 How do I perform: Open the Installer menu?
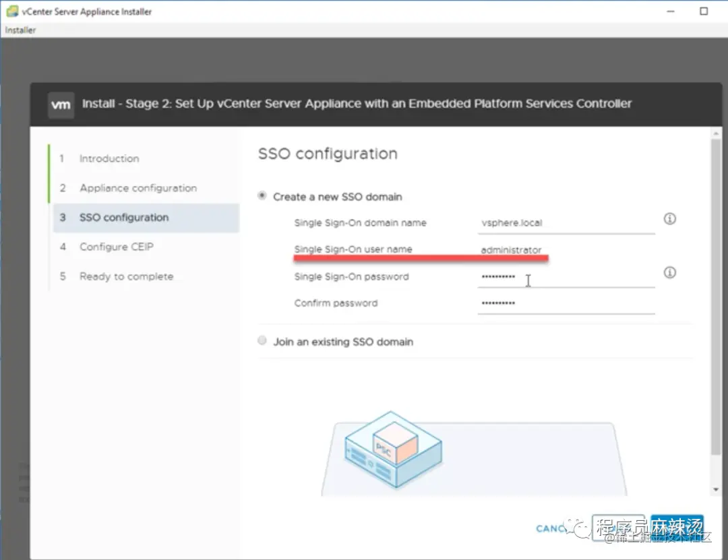pos(20,30)
